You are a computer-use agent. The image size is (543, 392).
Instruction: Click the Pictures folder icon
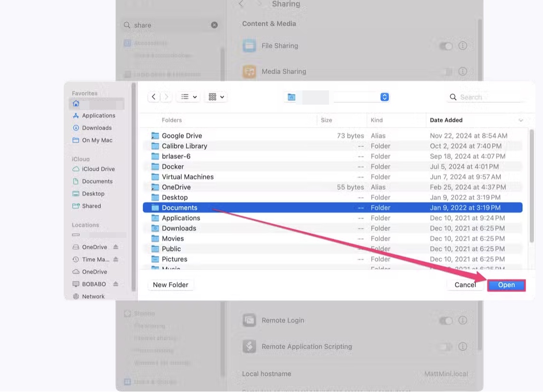click(155, 259)
